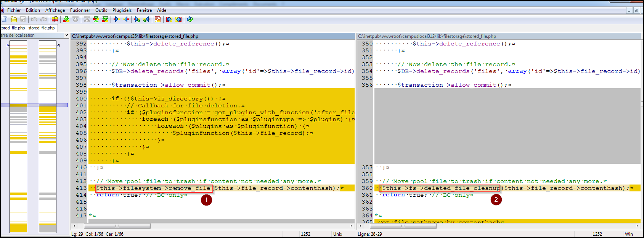The image size is (644, 238).
Task: Open the Affichage menu
Action: click(55, 10)
